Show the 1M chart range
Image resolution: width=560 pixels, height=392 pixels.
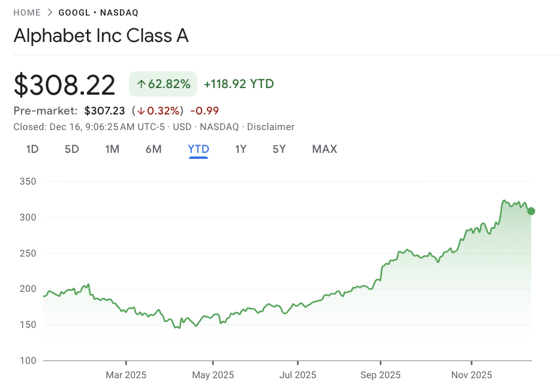tap(112, 149)
